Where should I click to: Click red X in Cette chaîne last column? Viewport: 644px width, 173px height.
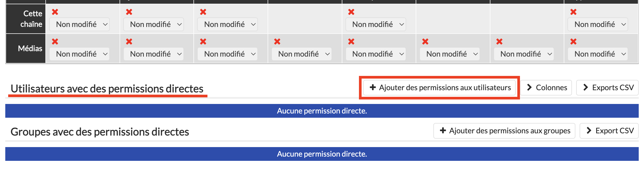[x=573, y=12]
